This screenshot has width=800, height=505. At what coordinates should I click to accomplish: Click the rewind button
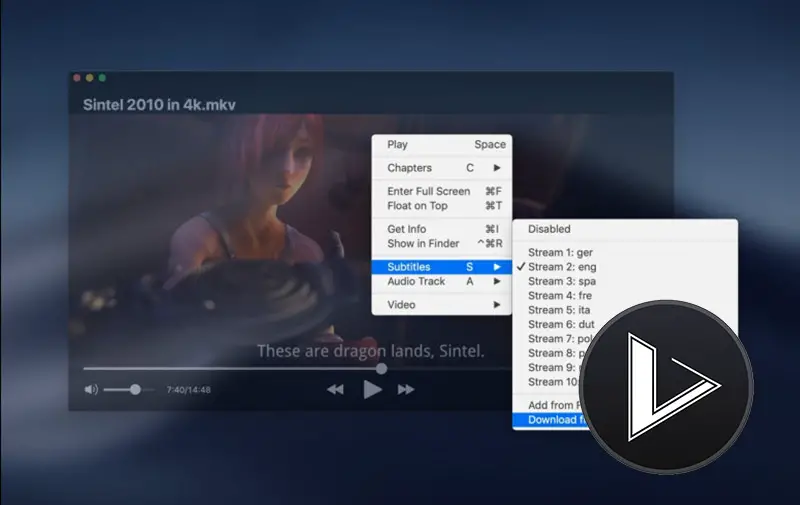pyautogui.click(x=335, y=390)
